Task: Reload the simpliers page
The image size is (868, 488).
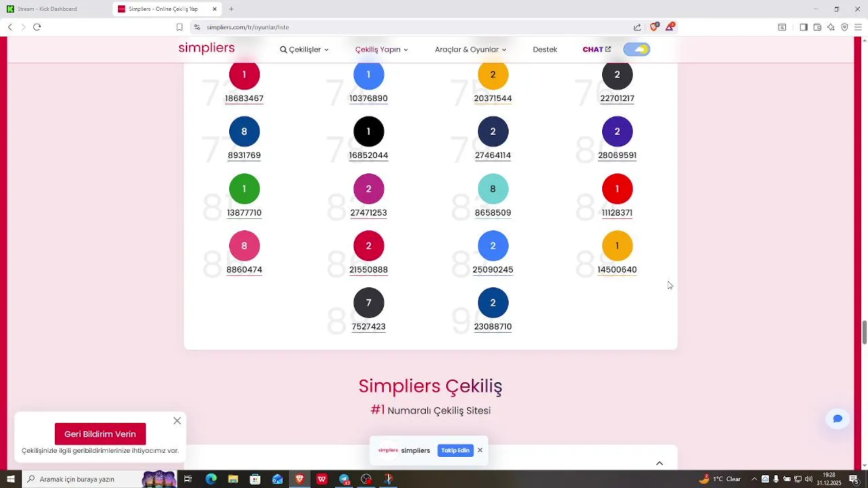Action: click(x=37, y=27)
